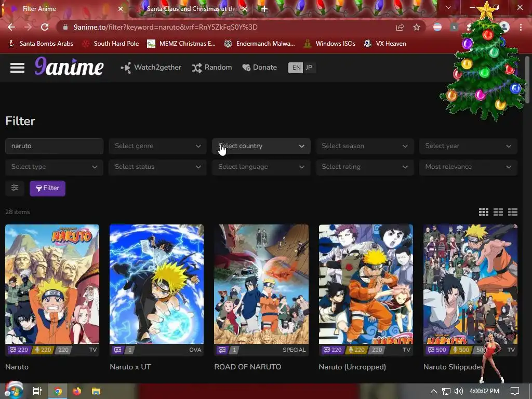
Task: Click the Naruto title link
Action: (17, 367)
